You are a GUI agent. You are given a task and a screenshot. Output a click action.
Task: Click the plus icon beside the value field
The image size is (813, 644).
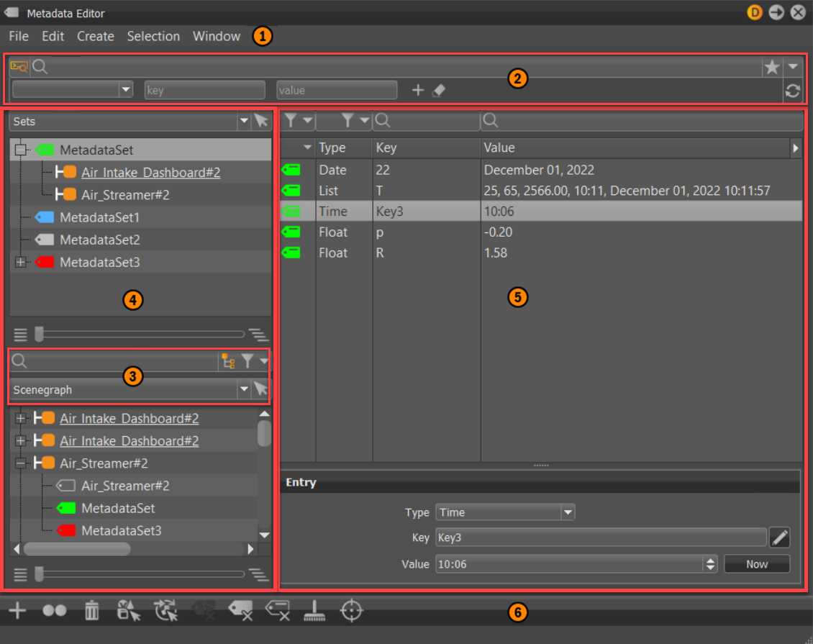coord(418,90)
